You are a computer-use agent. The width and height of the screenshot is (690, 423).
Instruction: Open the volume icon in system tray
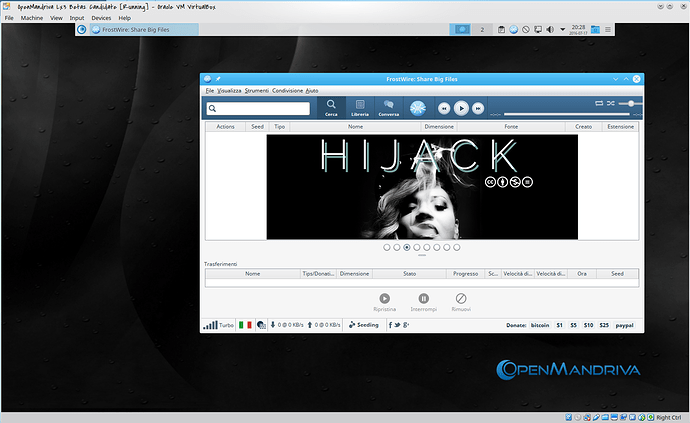click(x=550, y=29)
